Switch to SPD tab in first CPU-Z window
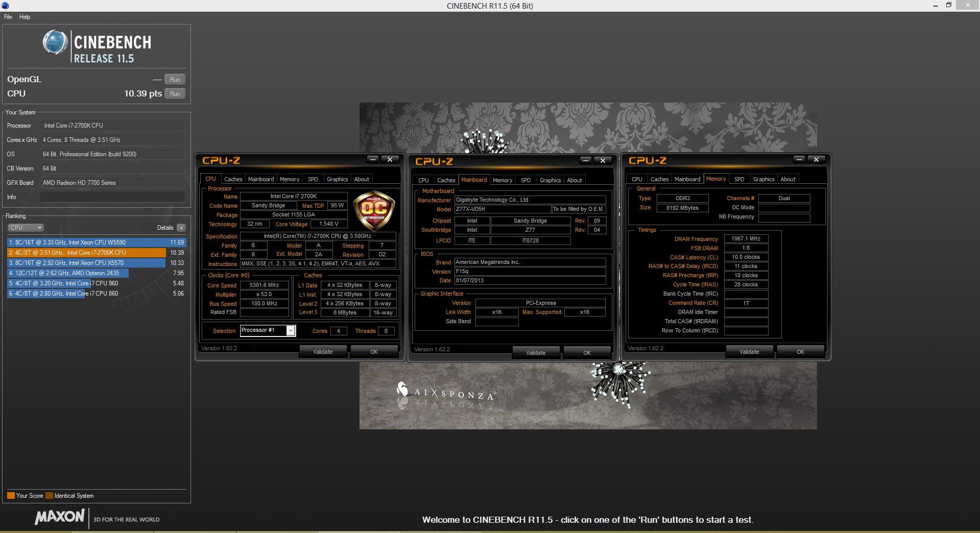The image size is (980, 533). pos(313,179)
